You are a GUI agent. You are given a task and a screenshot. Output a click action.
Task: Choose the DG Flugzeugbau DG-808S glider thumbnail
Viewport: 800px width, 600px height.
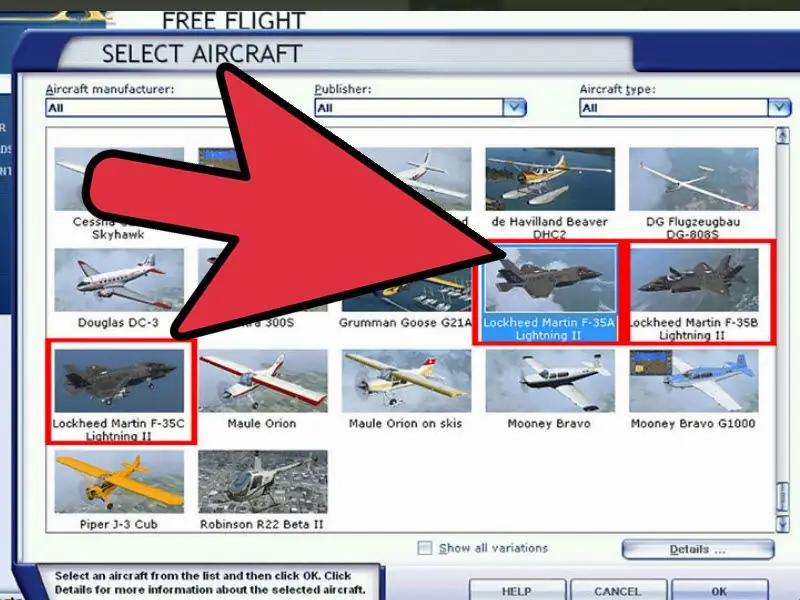[x=693, y=179]
